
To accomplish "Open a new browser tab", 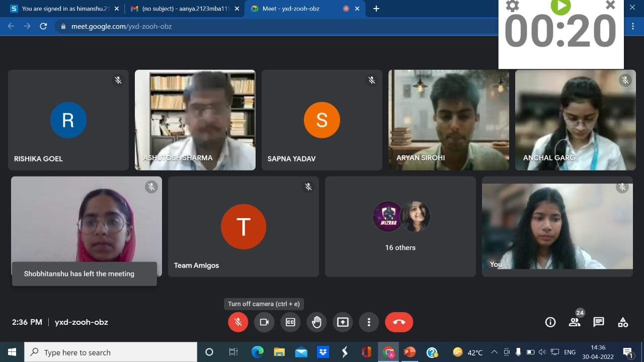I will [x=376, y=9].
